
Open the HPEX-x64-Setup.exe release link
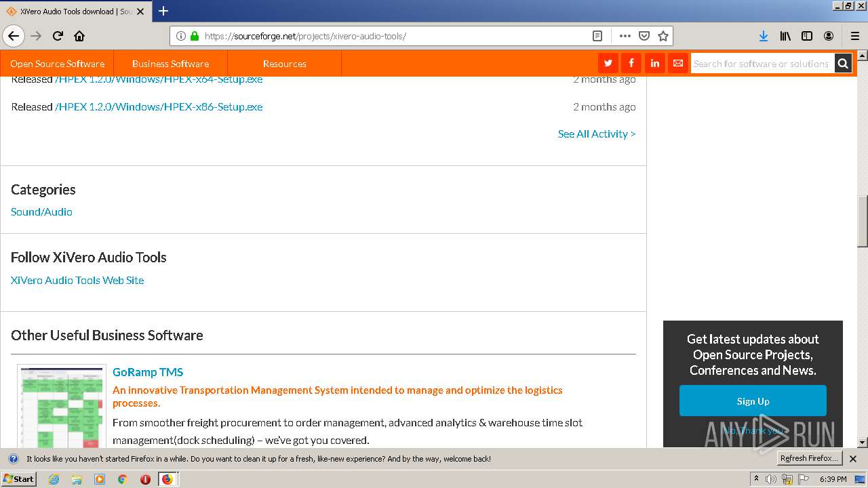click(x=159, y=79)
